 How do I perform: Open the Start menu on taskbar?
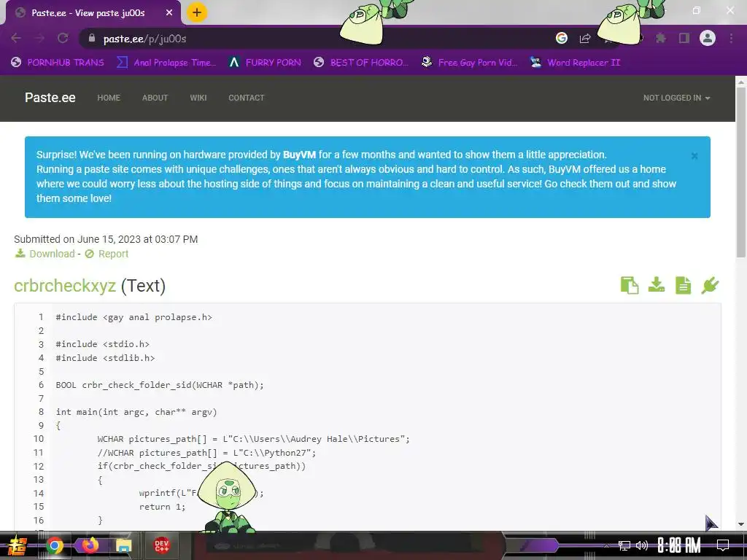coord(16,545)
